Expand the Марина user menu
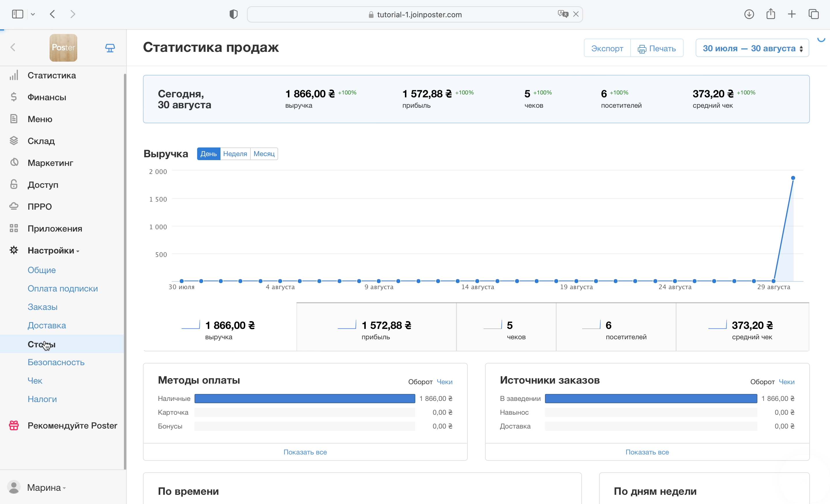Screen dimensions: 830x504 tap(44, 487)
